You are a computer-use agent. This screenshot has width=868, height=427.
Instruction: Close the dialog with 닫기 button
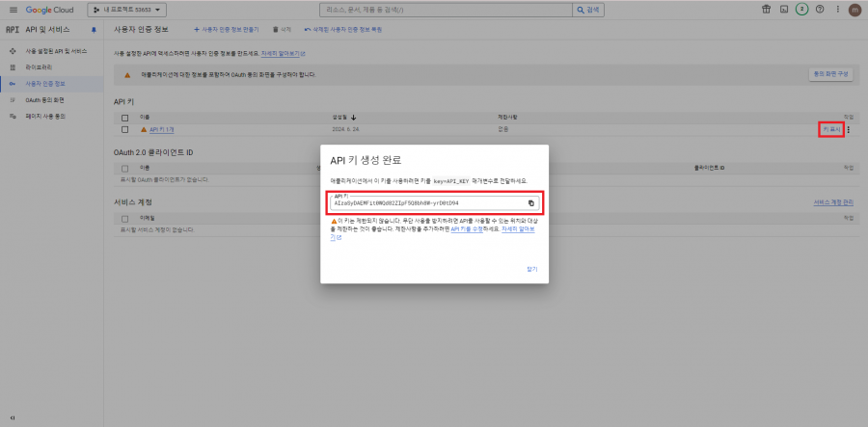click(x=531, y=269)
